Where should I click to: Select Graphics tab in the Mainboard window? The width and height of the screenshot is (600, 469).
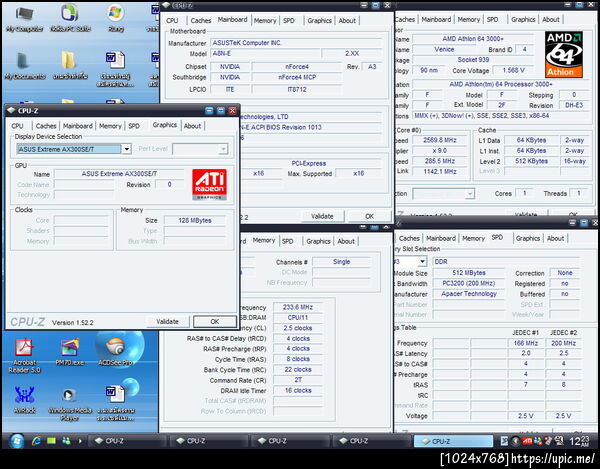pyautogui.click(x=320, y=21)
